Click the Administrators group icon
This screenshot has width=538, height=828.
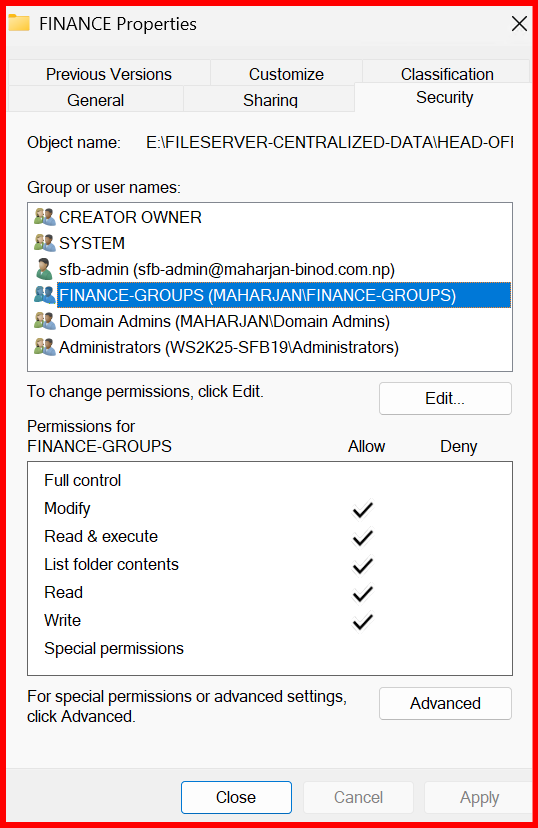[44, 347]
